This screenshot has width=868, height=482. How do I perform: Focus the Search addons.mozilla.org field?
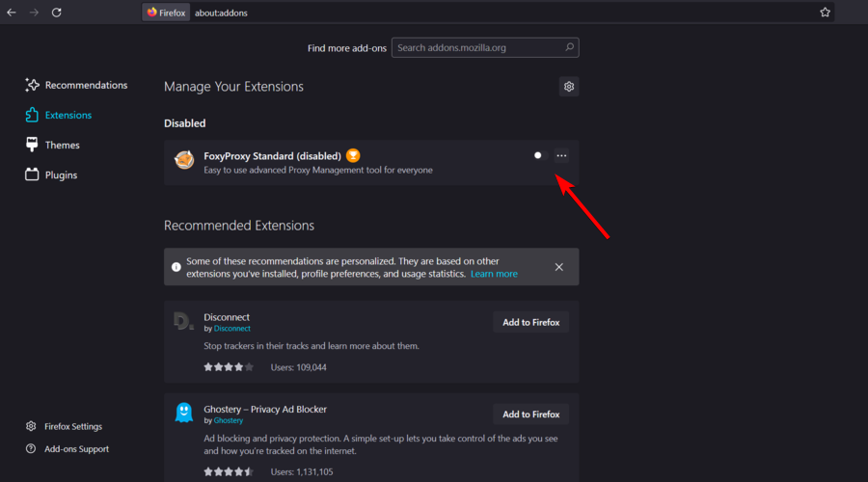pyautogui.click(x=485, y=47)
